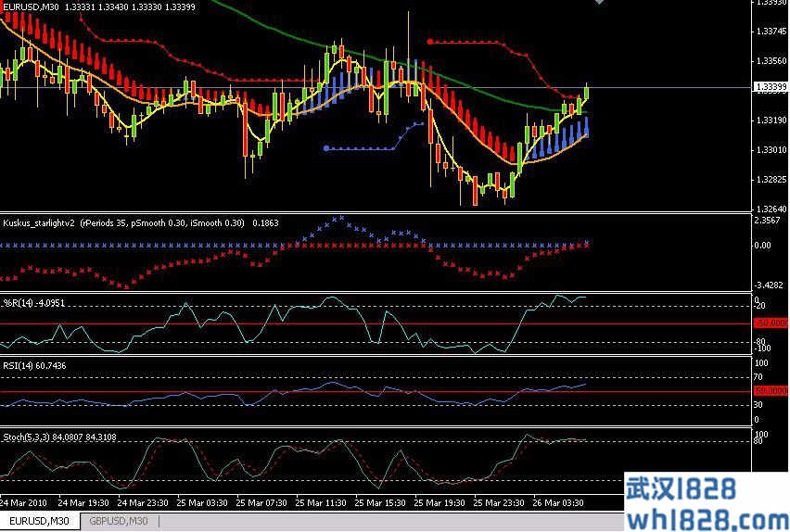Click the Kuskus_starlightv2 indicator label
790x532 pixels.
[39, 222]
